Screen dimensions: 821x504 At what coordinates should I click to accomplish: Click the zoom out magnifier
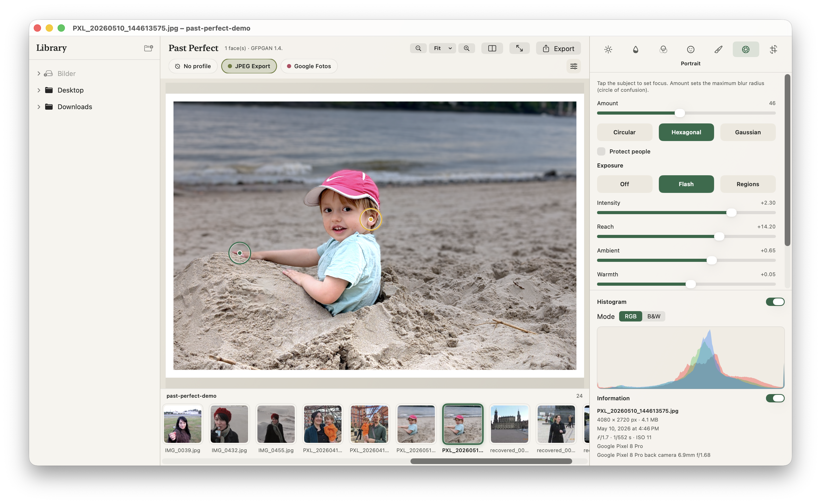click(x=418, y=48)
